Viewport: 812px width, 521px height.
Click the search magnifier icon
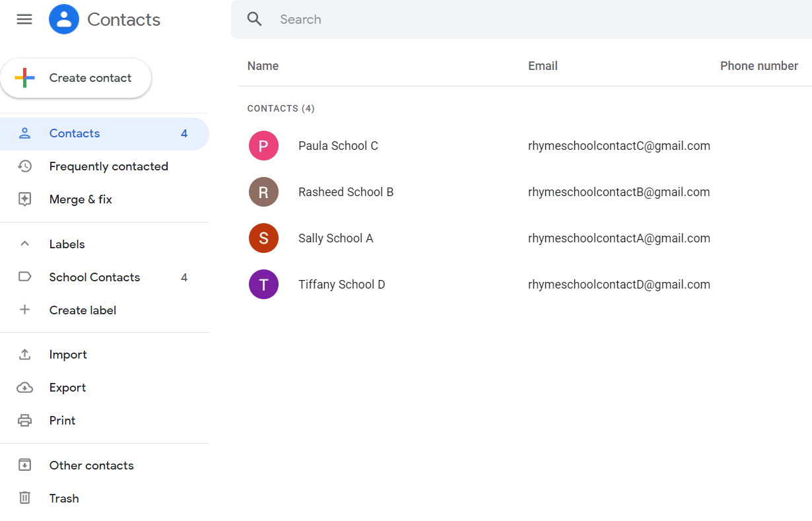[x=255, y=19]
